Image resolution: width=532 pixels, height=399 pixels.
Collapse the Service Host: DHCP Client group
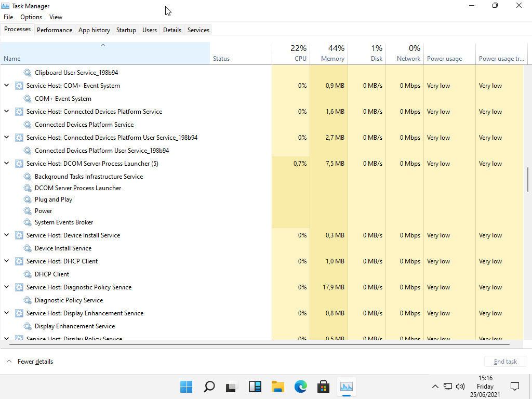pyautogui.click(x=7, y=261)
